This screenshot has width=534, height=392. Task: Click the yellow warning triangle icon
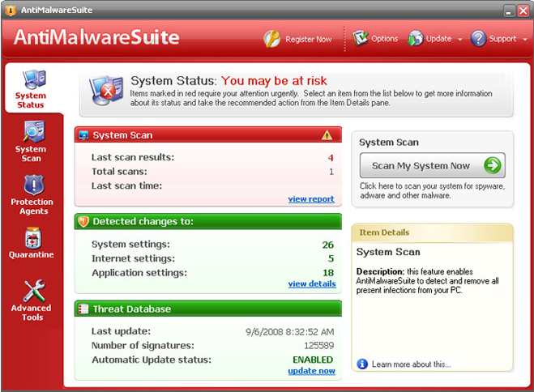(327, 135)
